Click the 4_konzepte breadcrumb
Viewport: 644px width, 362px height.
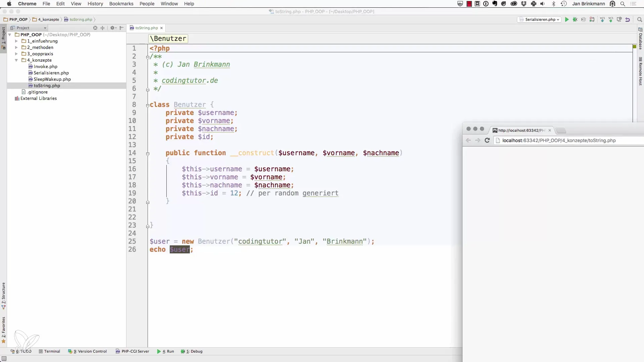click(48, 19)
